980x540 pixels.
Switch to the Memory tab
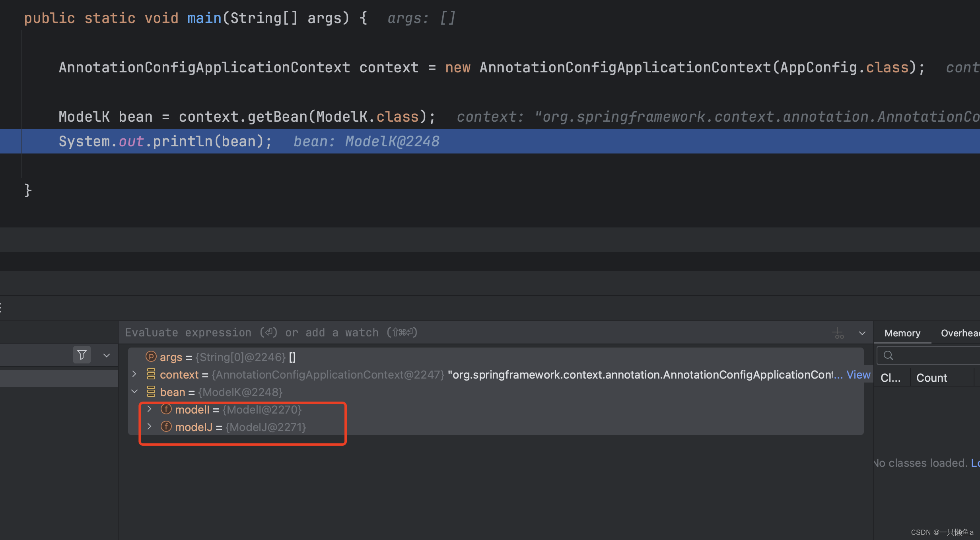pos(902,333)
